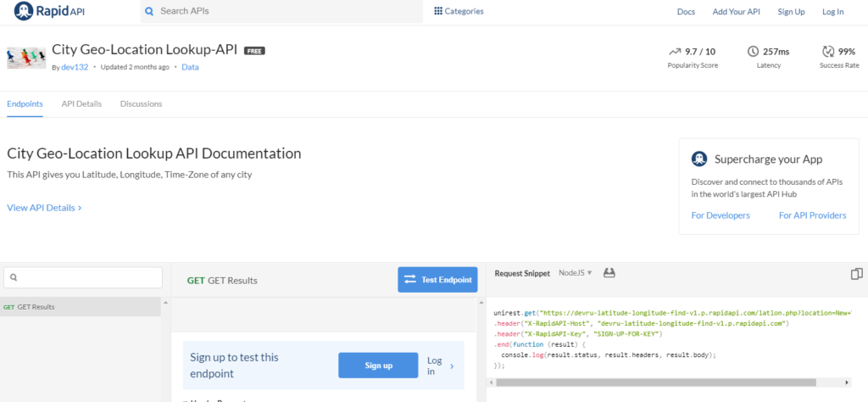This screenshot has height=402, width=868.
Task: Click the endpoint filter search field
Action: [83, 277]
